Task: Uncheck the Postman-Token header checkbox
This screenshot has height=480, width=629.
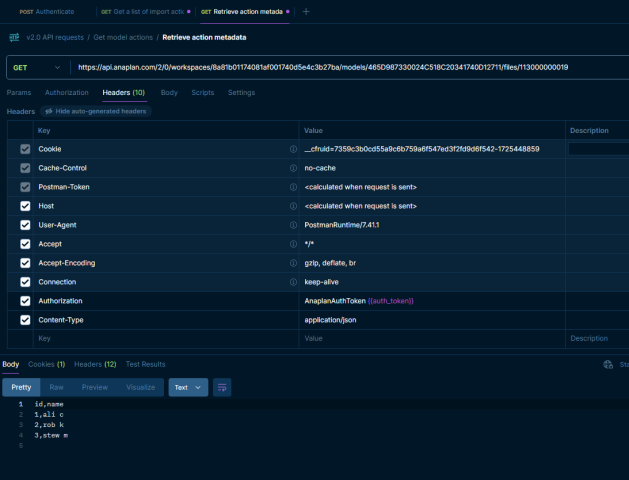Action: click(25, 187)
